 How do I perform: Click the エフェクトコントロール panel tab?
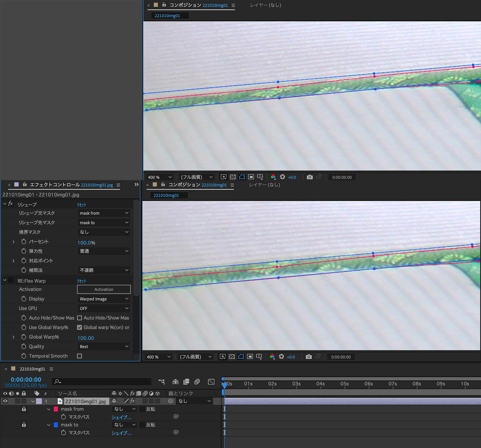pos(71,185)
